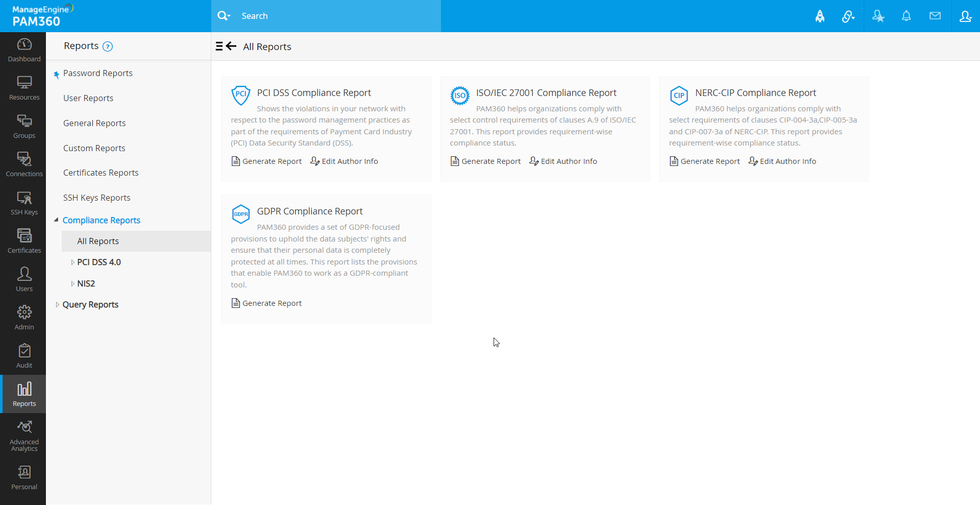Open SSH Keys in the sidebar

(x=24, y=204)
